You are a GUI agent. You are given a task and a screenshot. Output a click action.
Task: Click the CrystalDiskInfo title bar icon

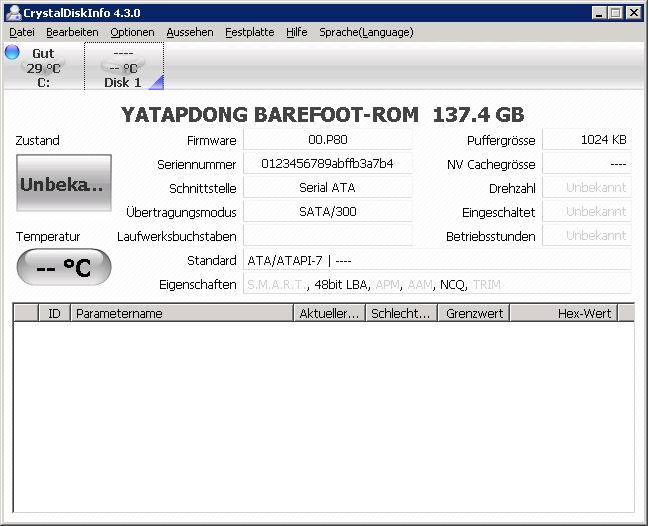coord(14,13)
